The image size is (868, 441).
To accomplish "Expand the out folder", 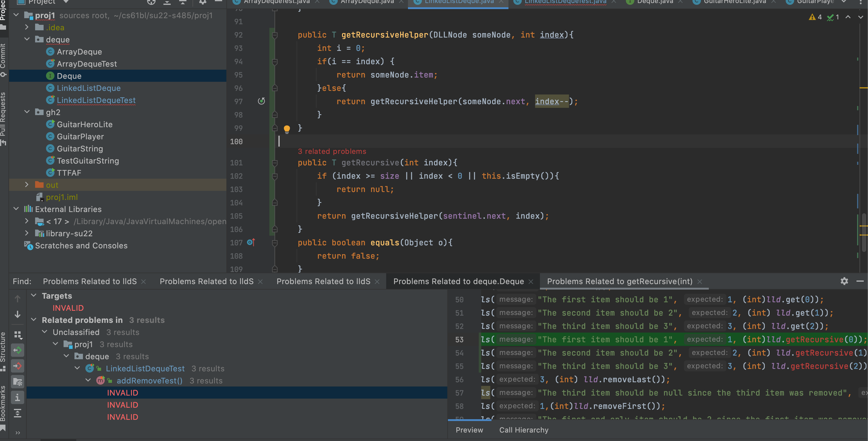I will click(x=27, y=185).
